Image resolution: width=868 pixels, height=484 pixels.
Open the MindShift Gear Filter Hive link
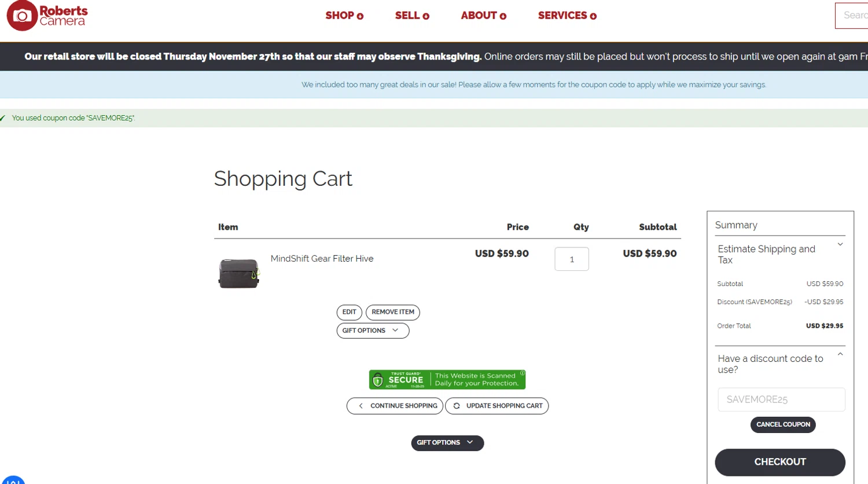point(322,259)
